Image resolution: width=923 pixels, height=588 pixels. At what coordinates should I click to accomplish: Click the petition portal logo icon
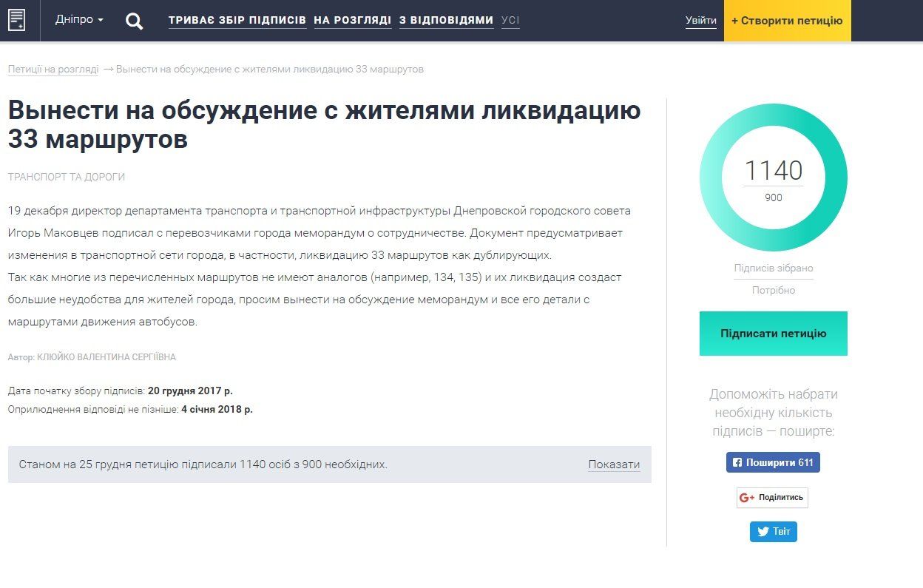tap(18, 20)
